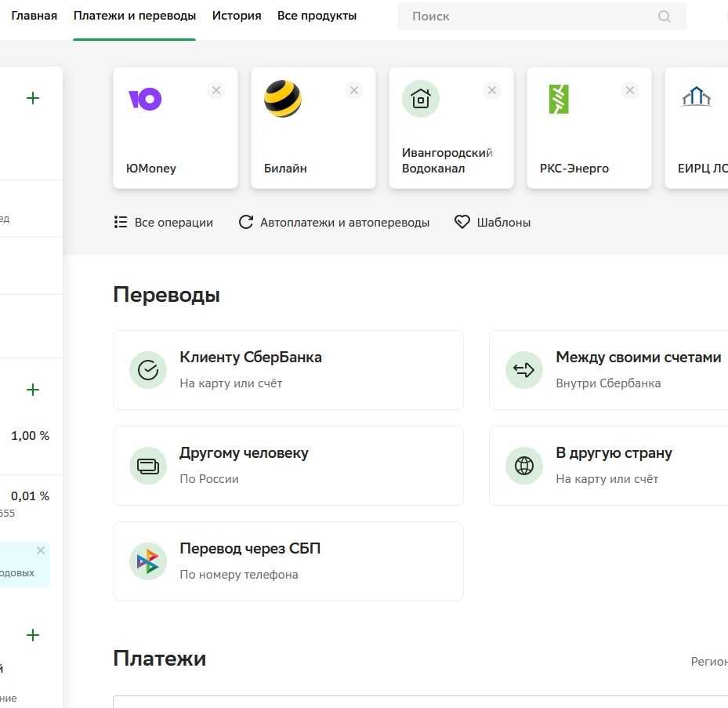Screen dimensions: 728x708
Task: Open the Регион selector beside Платежи
Action: click(709, 661)
